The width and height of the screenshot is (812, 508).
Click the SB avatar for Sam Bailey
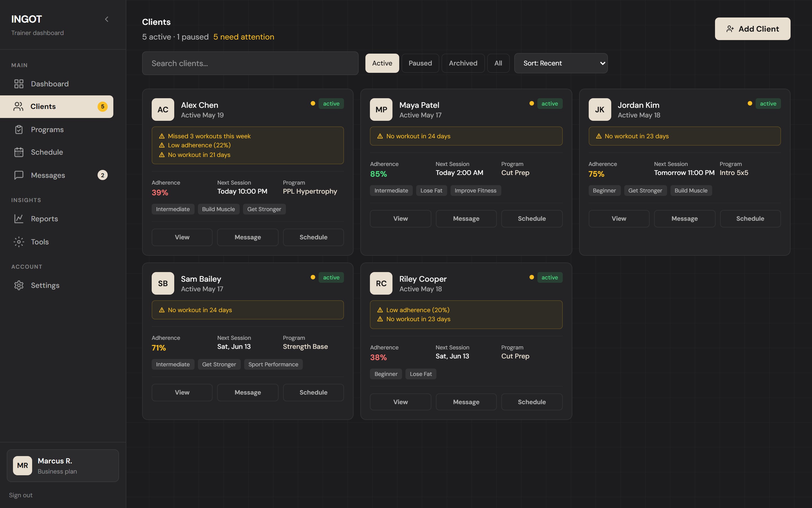[x=163, y=283]
